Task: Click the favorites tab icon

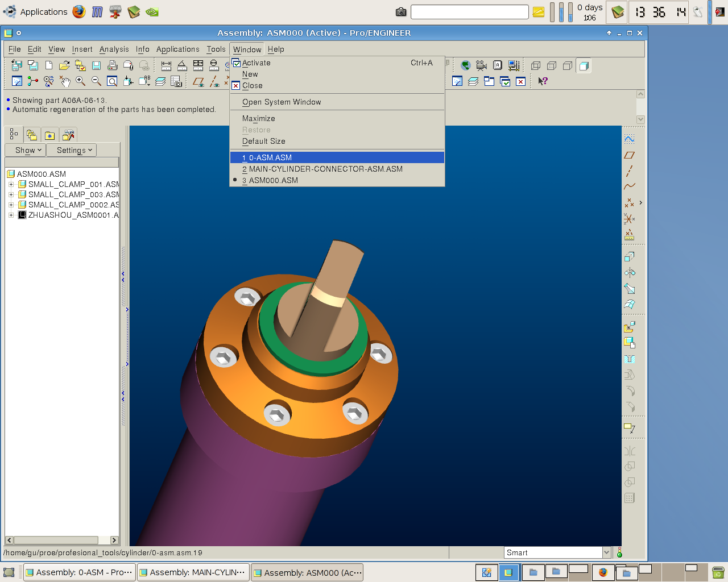Action: point(50,135)
